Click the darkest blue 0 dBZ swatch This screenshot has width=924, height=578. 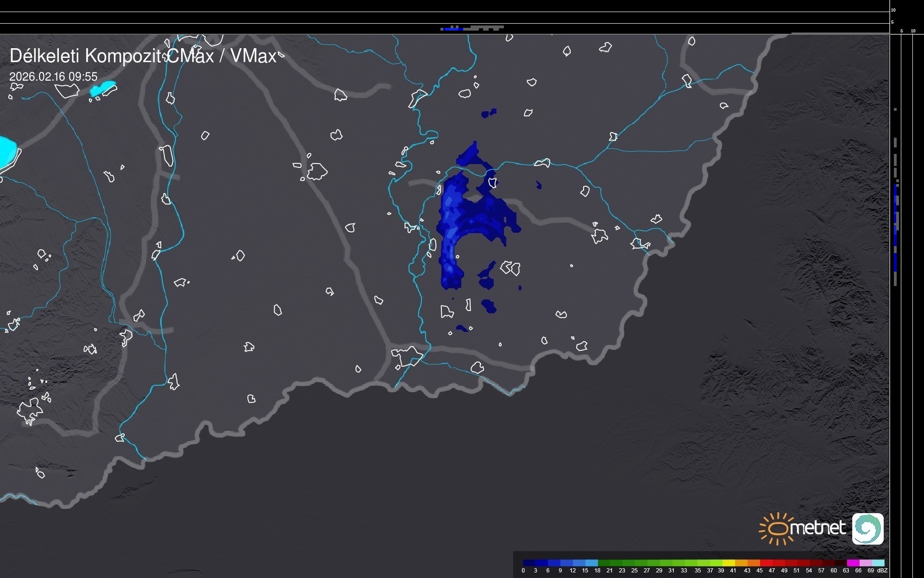coord(529,563)
